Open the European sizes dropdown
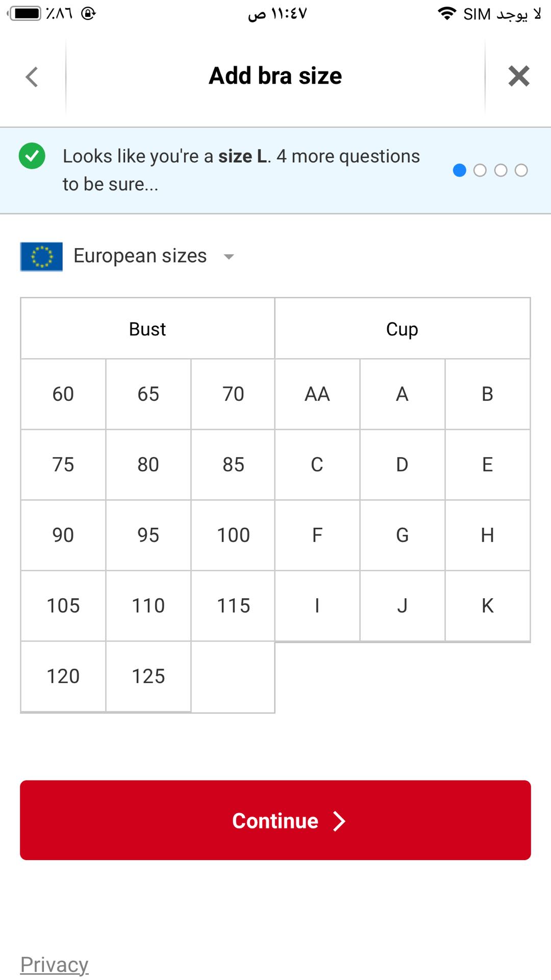The width and height of the screenshot is (551, 980). pos(140,256)
